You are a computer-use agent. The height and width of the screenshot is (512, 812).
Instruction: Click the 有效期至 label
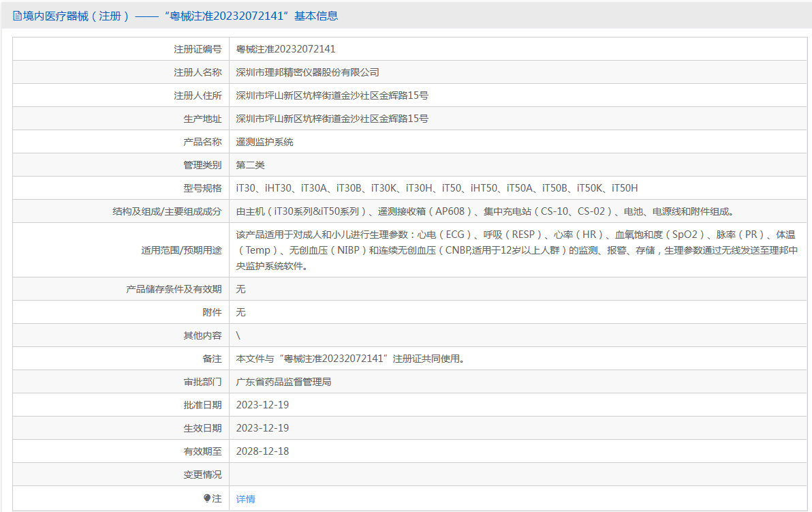[202, 451]
